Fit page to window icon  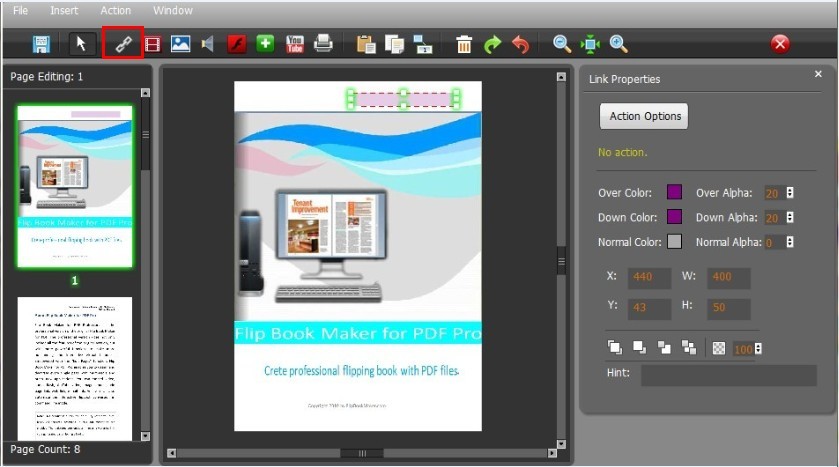(x=590, y=44)
